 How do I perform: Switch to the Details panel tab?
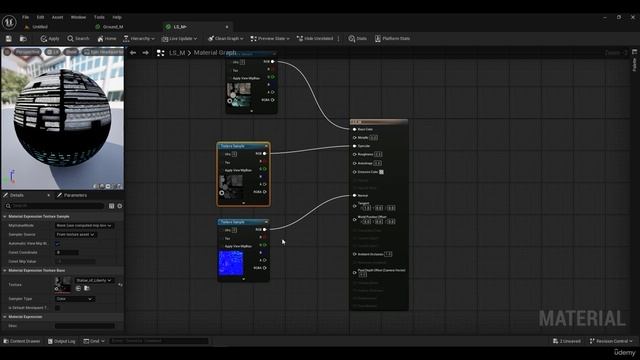coord(17,195)
